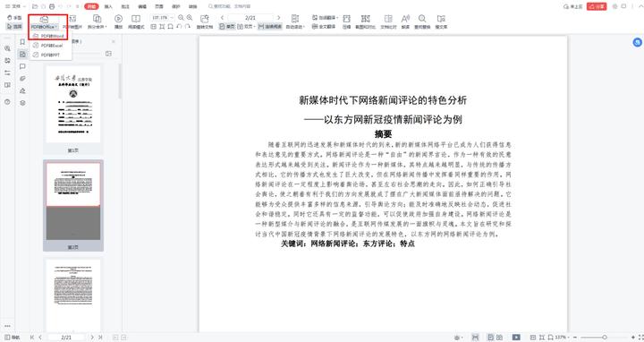Adjust the status bar zoom slider
Viewport: 644px width, 342px height.
click(x=604, y=338)
